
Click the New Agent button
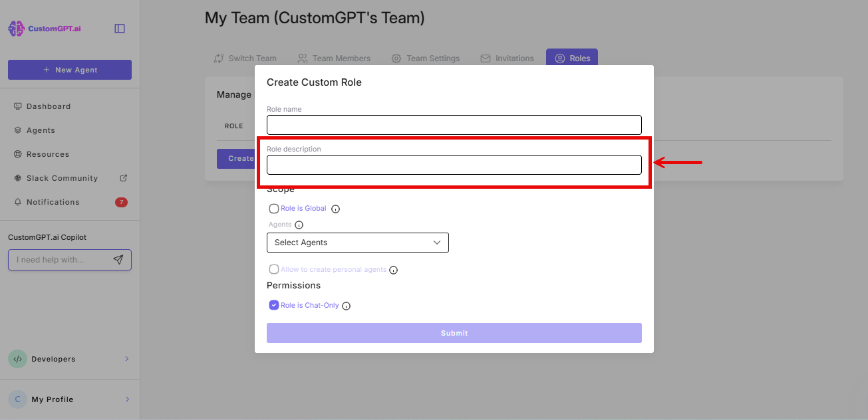click(x=69, y=69)
